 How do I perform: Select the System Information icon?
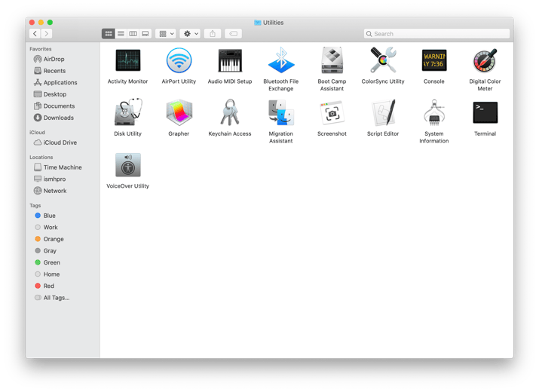pos(434,112)
